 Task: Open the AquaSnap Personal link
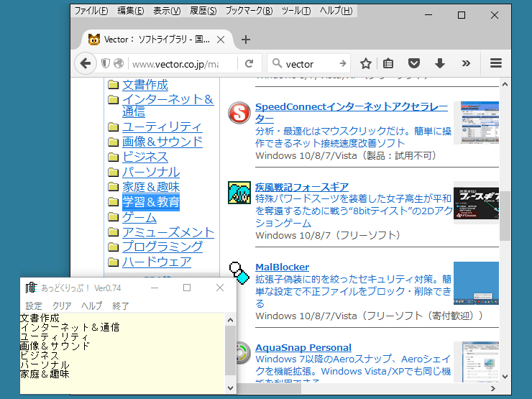(303, 347)
